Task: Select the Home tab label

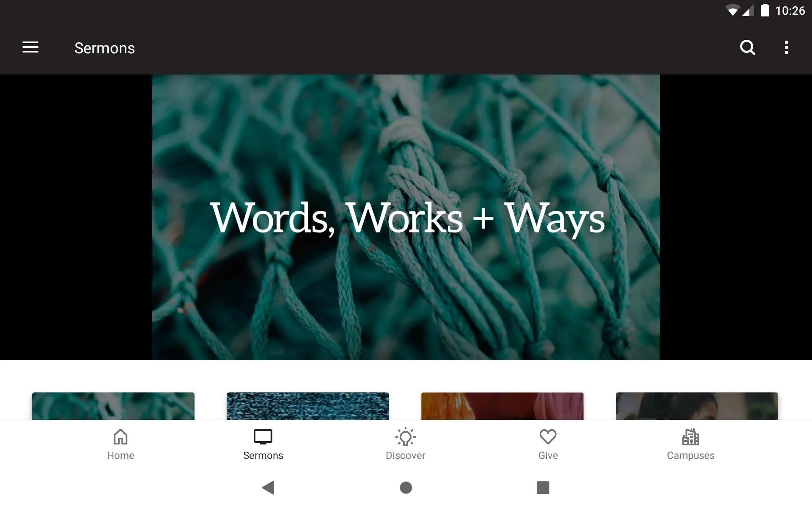Action: pyautogui.click(x=120, y=456)
